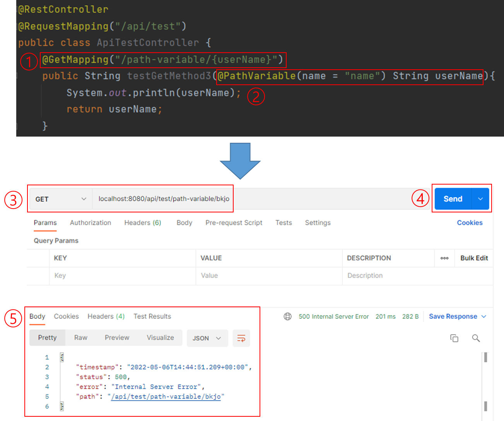
Task: Open the Test Results tab
Action: click(152, 317)
